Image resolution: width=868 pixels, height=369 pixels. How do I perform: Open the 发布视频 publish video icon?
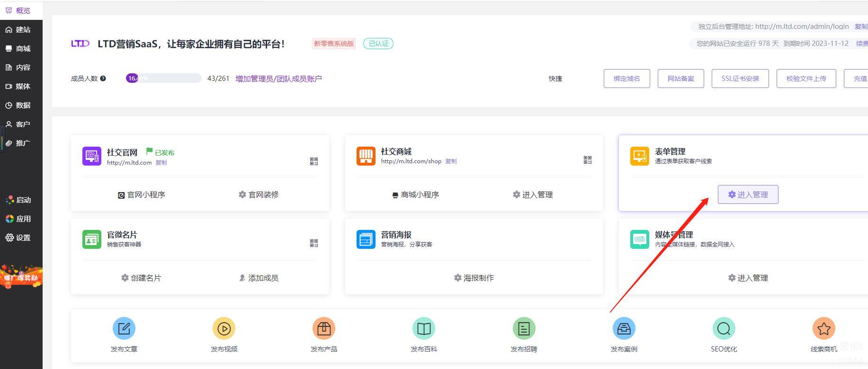[224, 328]
